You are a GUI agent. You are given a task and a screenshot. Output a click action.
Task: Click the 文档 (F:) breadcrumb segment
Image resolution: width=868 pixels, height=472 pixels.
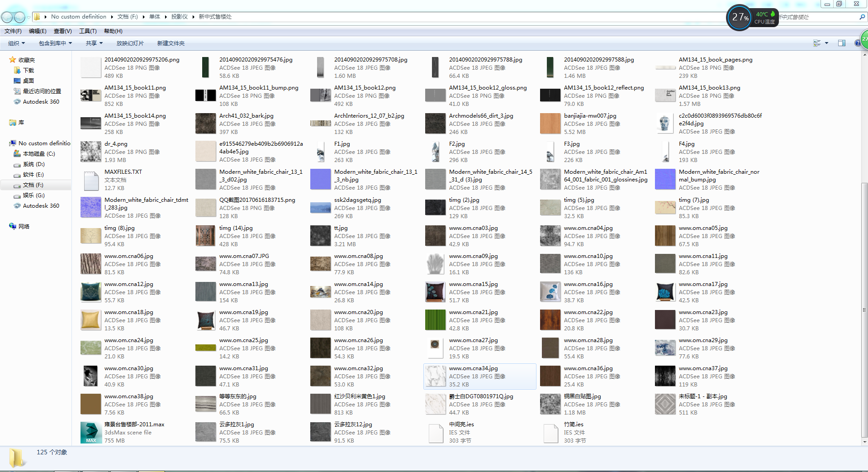(x=128, y=17)
